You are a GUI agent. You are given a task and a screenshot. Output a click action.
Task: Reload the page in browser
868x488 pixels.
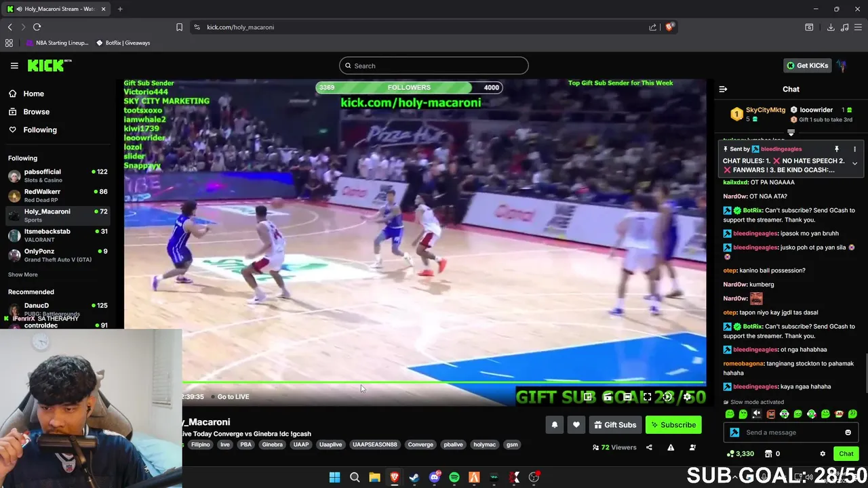pos(37,27)
